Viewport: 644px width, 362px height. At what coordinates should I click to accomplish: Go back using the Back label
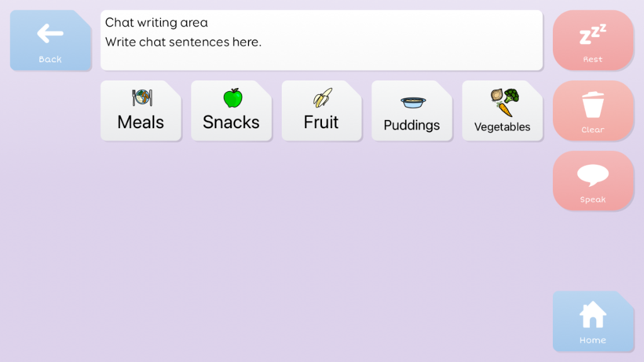click(x=50, y=59)
